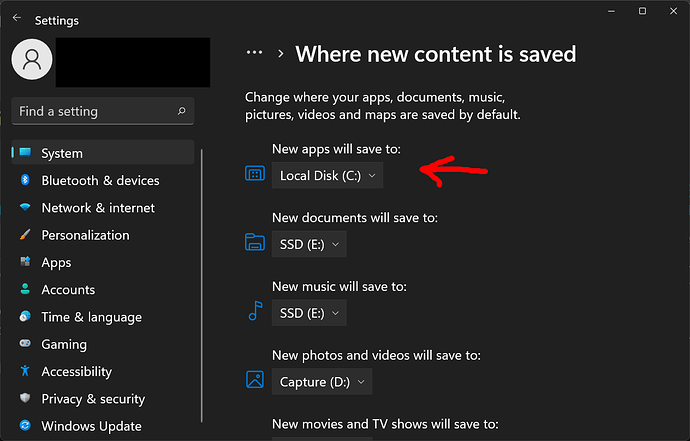This screenshot has width=690, height=441.
Task: Click the Network & internet wifi icon
Action: click(24, 208)
